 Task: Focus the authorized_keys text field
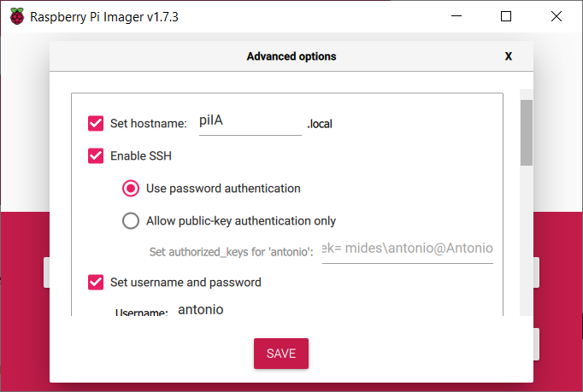click(408, 249)
